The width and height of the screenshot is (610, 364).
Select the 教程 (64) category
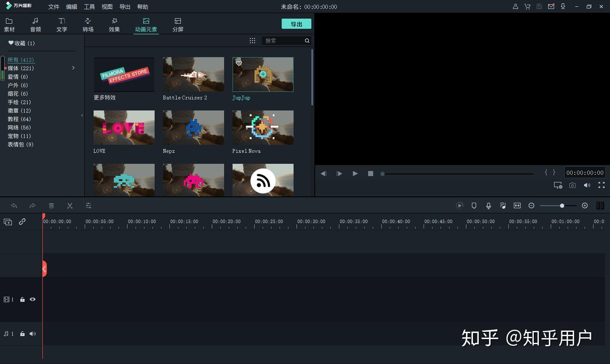pos(19,119)
